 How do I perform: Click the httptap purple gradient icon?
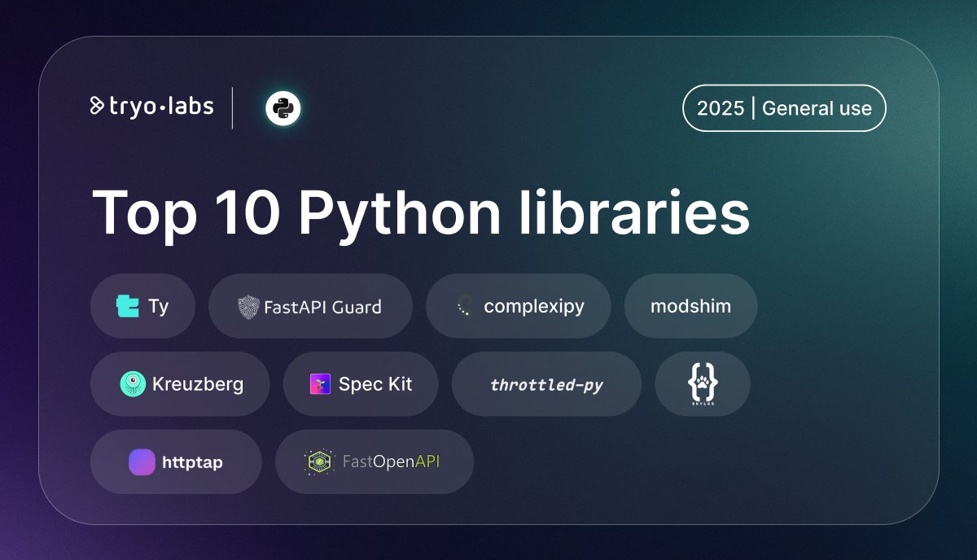pyautogui.click(x=142, y=462)
